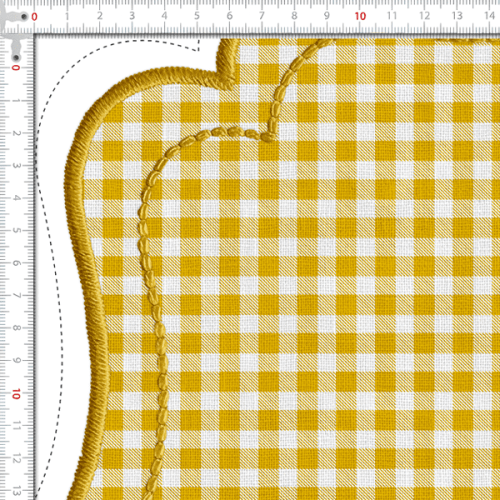
Task: Click the ruler hinge rivet on the vertical ruler
Action: pyautogui.click(x=16, y=58)
